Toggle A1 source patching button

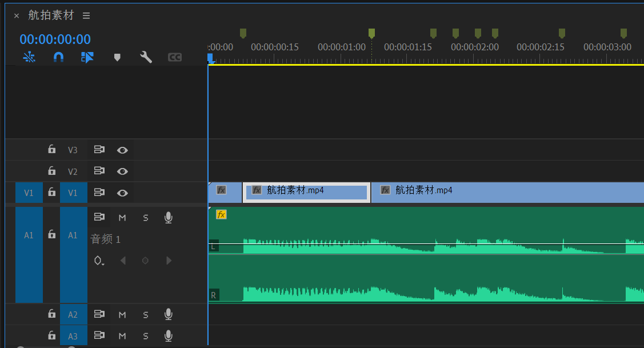(29, 255)
